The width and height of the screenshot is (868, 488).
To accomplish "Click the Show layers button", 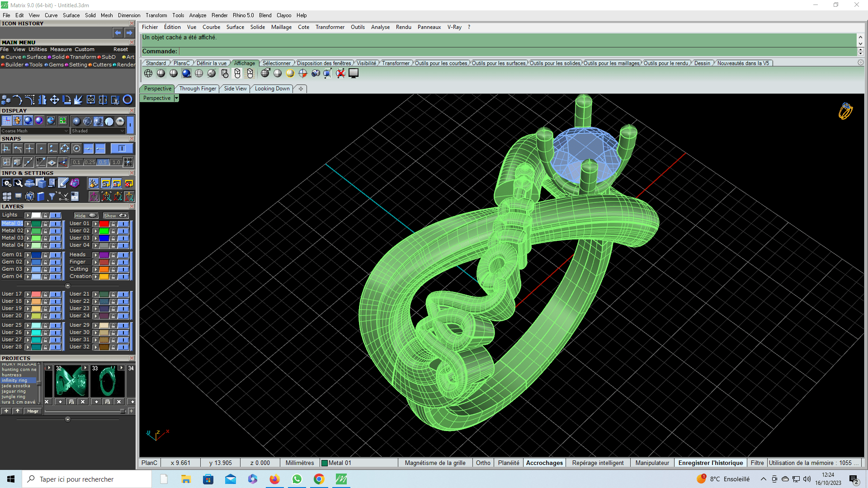I will click(116, 216).
